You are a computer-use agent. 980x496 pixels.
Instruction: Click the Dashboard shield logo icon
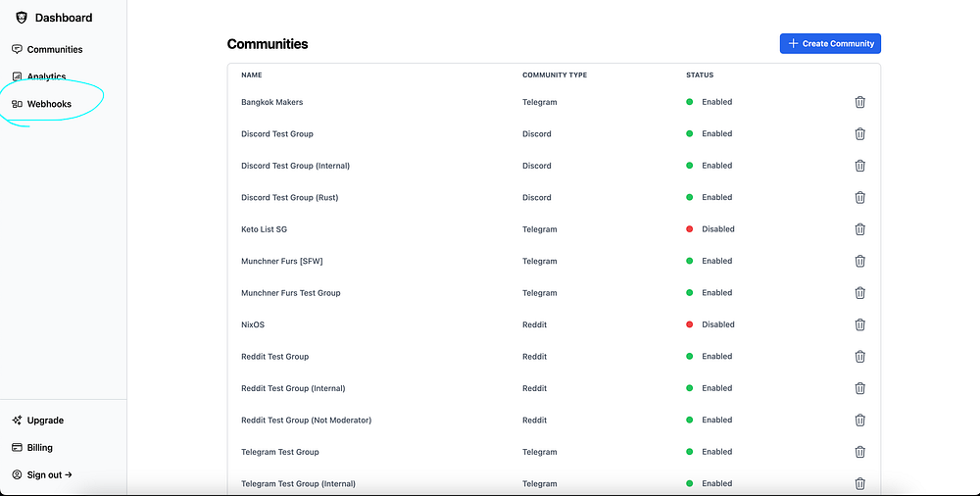pyautogui.click(x=22, y=18)
